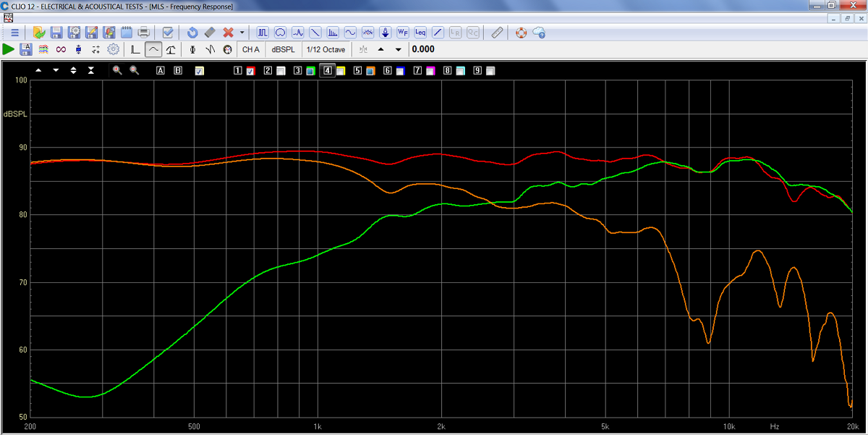Open the cloud online help icon
Image resolution: width=868 pixels, height=435 pixels.
coord(538,33)
